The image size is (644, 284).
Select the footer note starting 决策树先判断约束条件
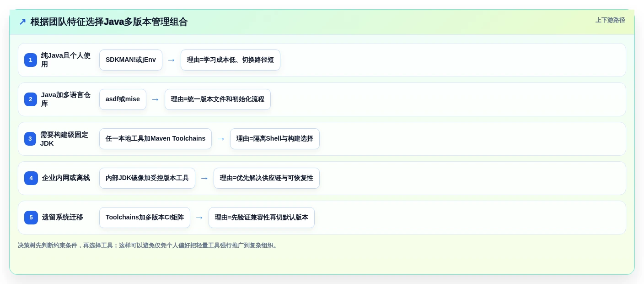(x=148, y=246)
